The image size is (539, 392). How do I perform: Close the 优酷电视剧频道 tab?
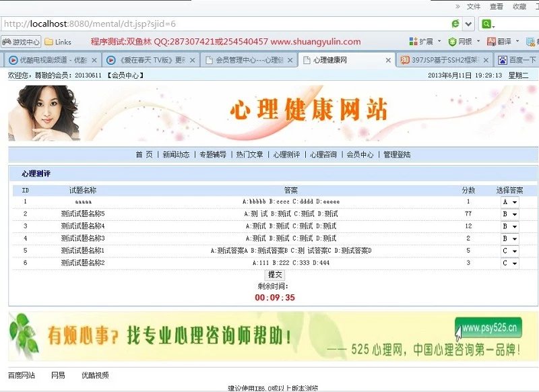(94, 60)
